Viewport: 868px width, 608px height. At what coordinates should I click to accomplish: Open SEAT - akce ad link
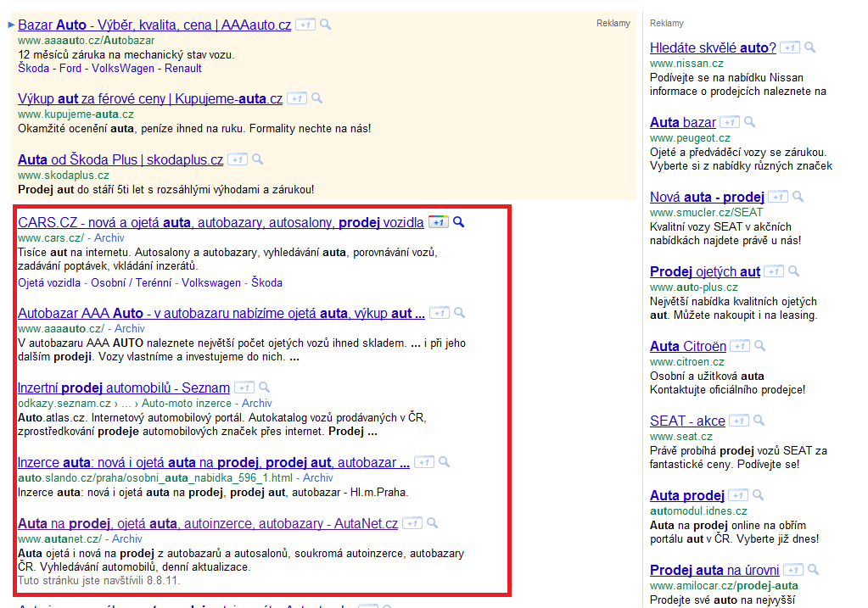click(x=687, y=421)
